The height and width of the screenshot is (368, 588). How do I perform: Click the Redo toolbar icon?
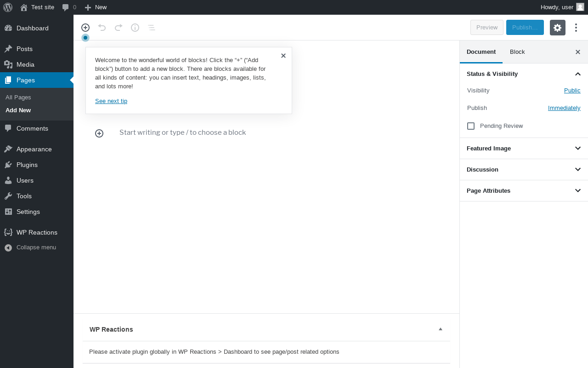pyautogui.click(x=119, y=28)
